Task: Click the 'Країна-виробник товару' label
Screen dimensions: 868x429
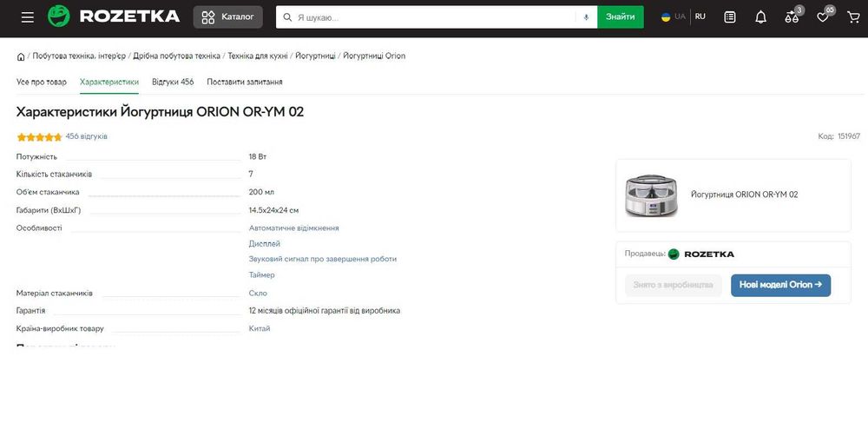Action: click(x=60, y=329)
